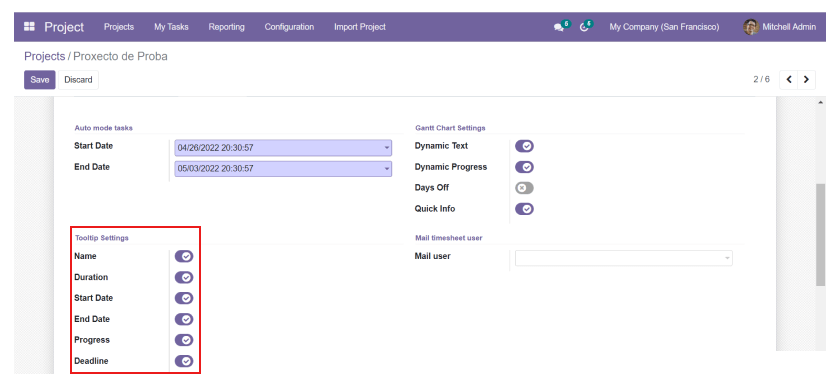Open the Reporting menu
The width and height of the screenshot is (840, 385).
pos(227,27)
